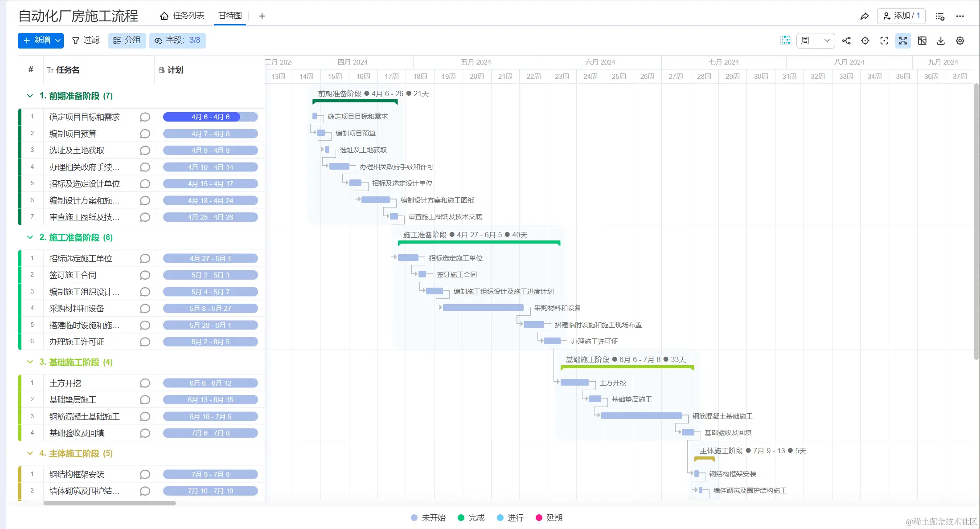Switch to the 任务列表 tab
This screenshot has width=980, height=529.
pyautogui.click(x=182, y=16)
